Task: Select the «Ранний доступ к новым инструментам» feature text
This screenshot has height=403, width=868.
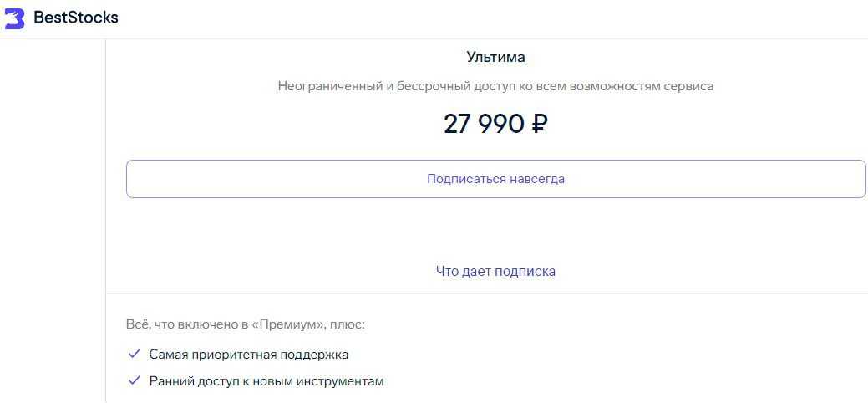Action: 266,381
